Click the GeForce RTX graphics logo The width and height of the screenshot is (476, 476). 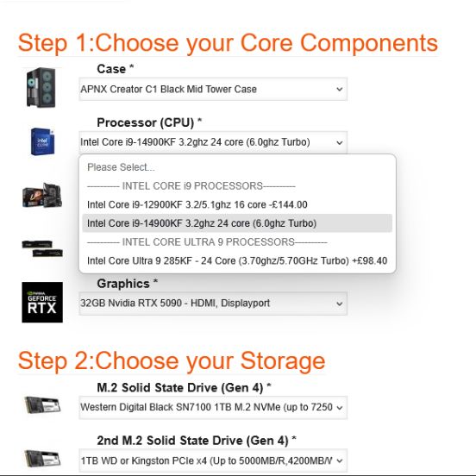42,303
